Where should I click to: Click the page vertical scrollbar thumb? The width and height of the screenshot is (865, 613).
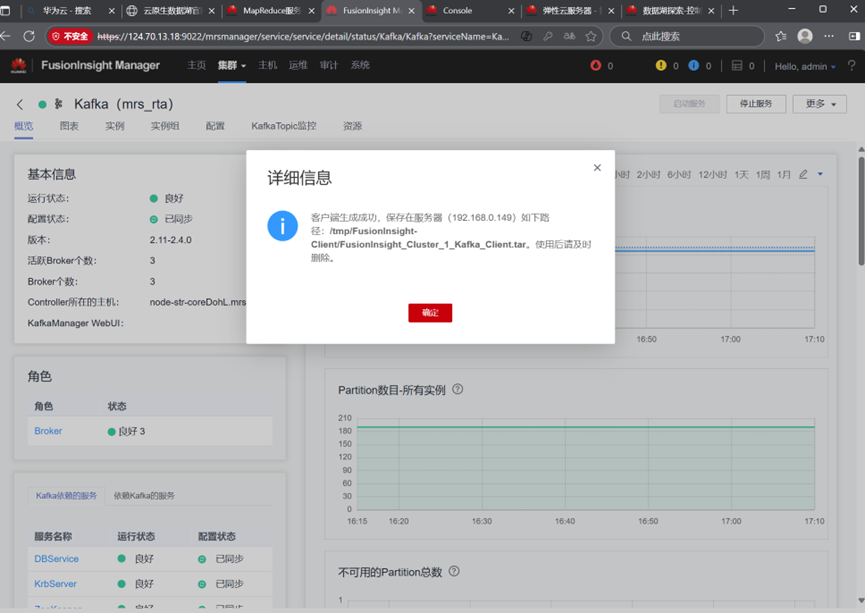pos(861,211)
